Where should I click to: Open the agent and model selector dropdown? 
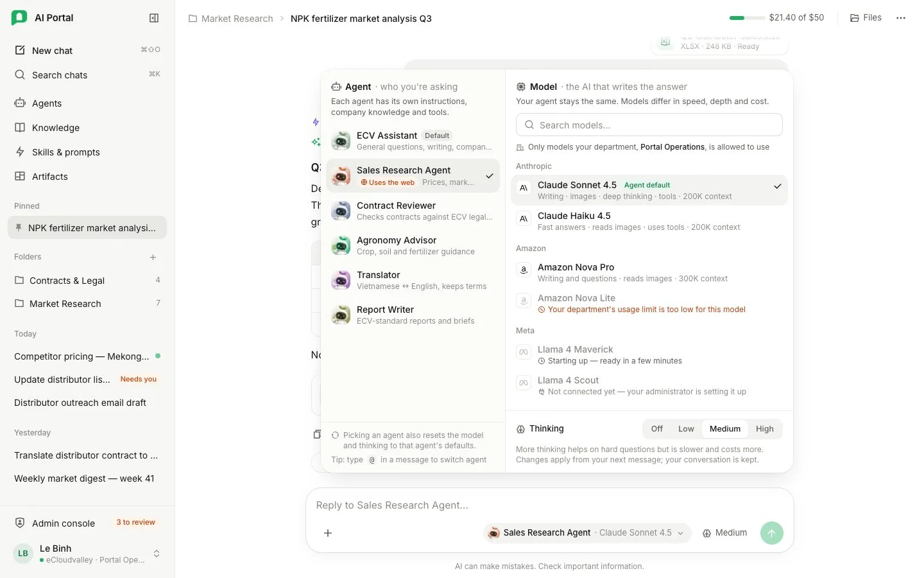[587, 533]
